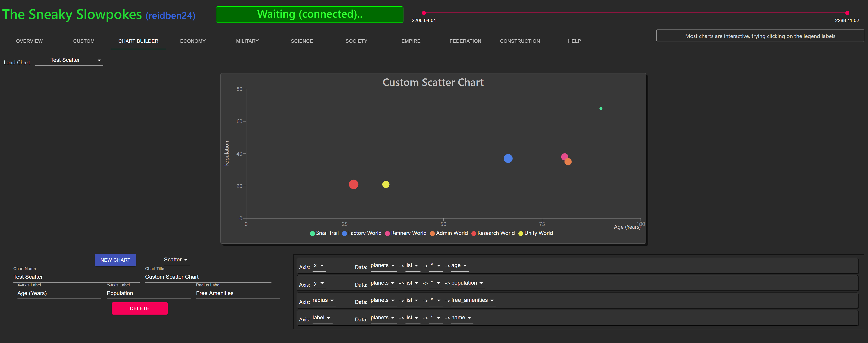Image resolution: width=868 pixels, height=343 pixels.
Task: Open the Load Chart dropdown
Action: [x=69, y=60]
